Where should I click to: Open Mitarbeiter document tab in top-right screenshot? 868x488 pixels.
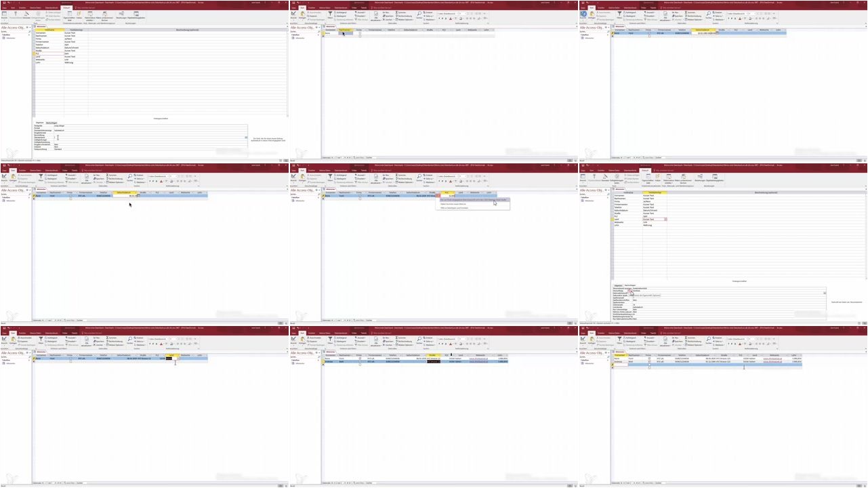coord(619,27)
